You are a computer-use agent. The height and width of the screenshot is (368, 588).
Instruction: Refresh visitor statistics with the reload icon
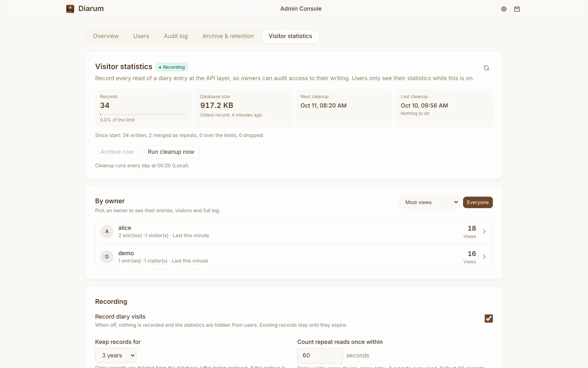point(486,68)
